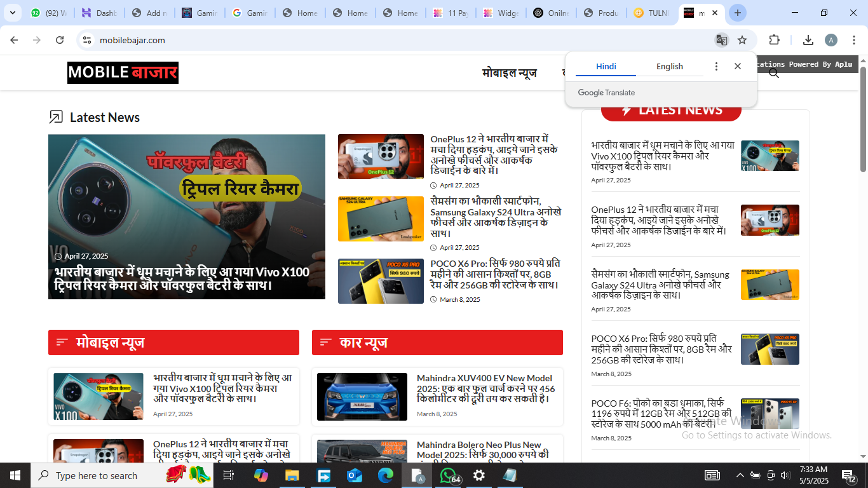Click Vivo X100 thumbnail under मोबाइल न्यूज
The height and width of the screenshot is (488, 868).
click(98, 396)
